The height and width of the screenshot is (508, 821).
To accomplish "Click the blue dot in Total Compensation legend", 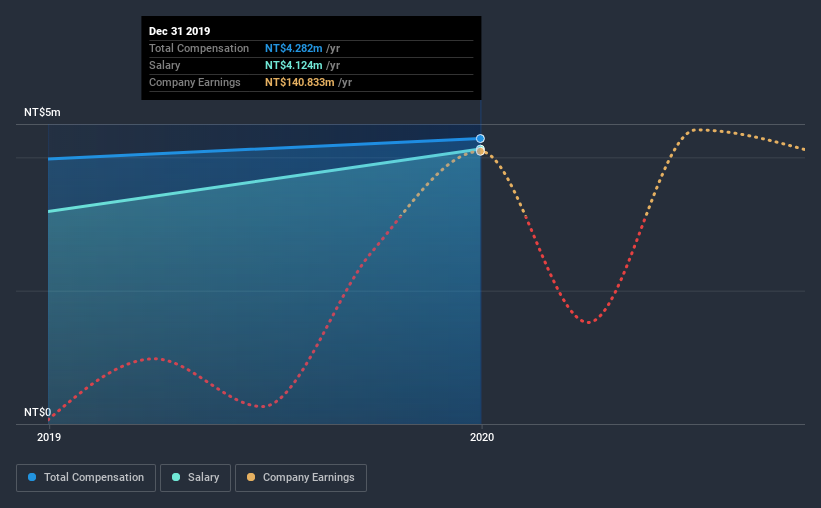I will (x=32, y=477).
